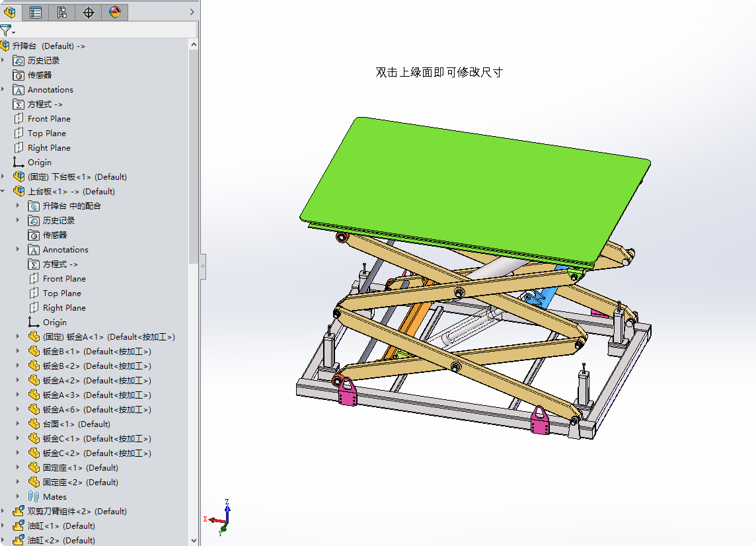Viewport: 756px width, 546px height.
Task: Click the tree scrollbar down arrow
Action: point(194,541)
